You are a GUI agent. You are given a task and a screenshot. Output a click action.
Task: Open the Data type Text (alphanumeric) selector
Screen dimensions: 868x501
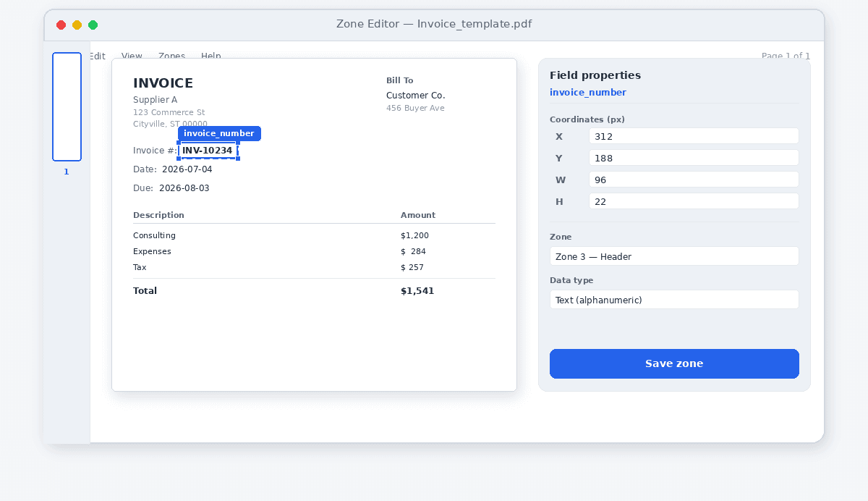(674, 300)
